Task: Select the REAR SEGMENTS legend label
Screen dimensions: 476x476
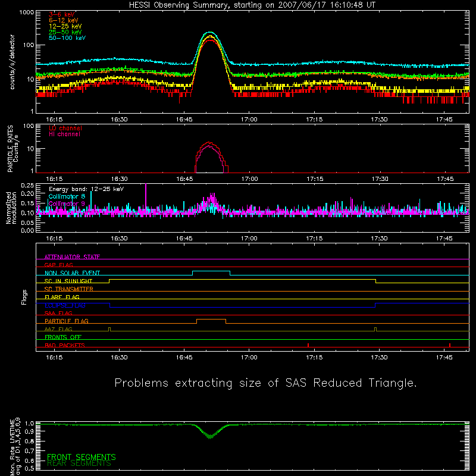Action: point(79,464)
